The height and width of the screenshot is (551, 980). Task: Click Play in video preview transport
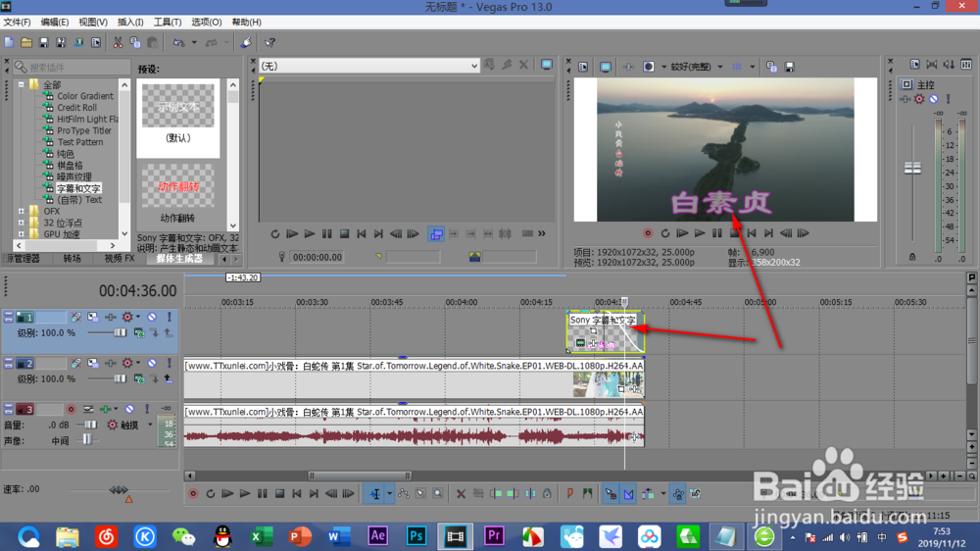coord(700,233)
